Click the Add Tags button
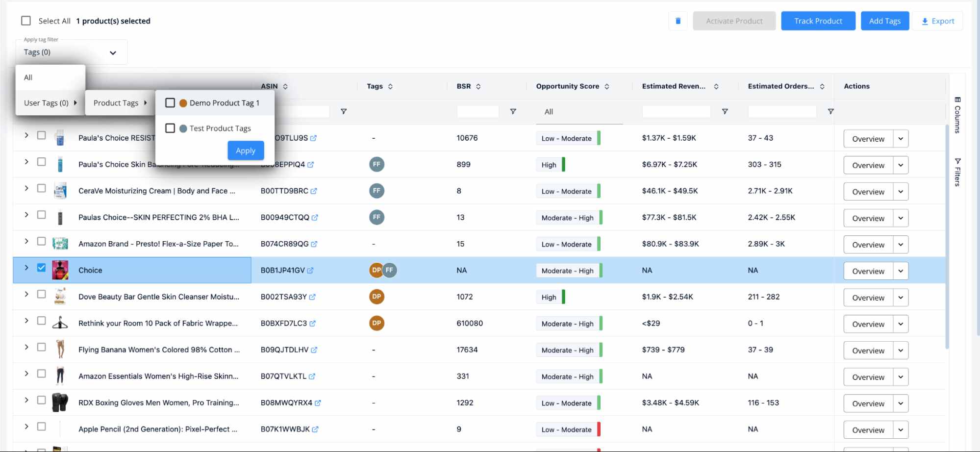Image resolution: width=980 pixels, height=452 pixels. click(885, 21)
